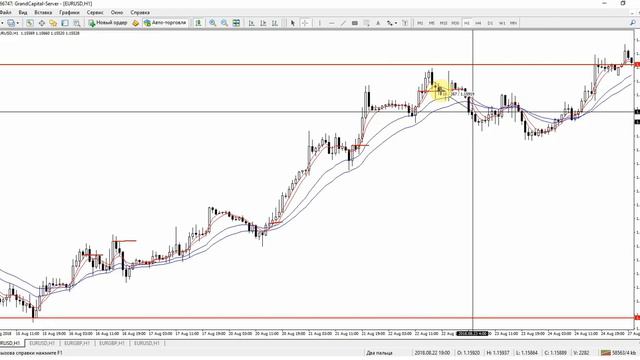Switch chart to M15 timeframe

pos(443,23)
